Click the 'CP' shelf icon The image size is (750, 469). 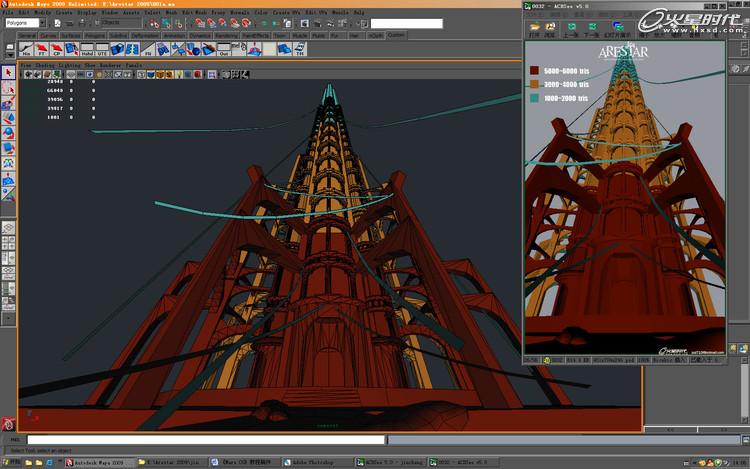pyautogui.click(x=56, y=49)
